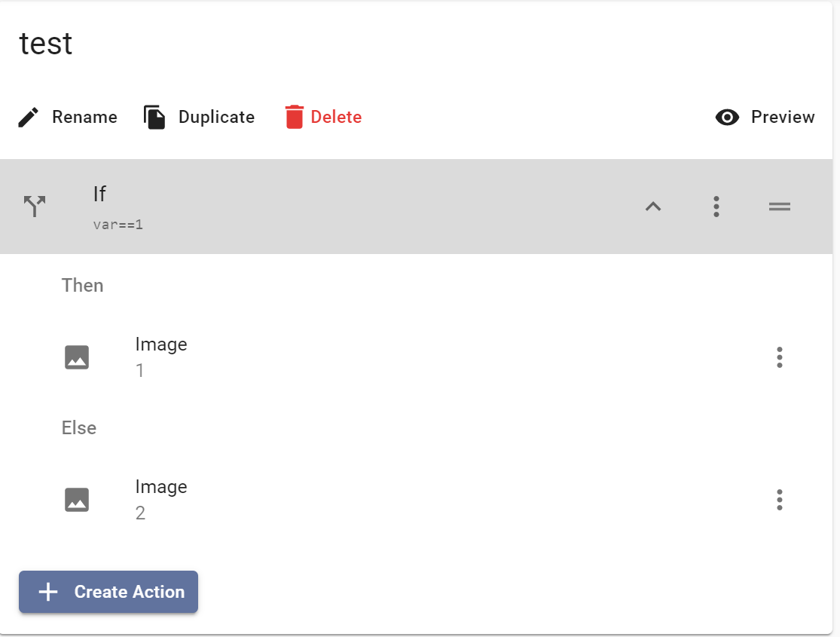The height and width of the screenshot is (637, 840).
Task: Click the Rename button label
Action: [84, 117]
